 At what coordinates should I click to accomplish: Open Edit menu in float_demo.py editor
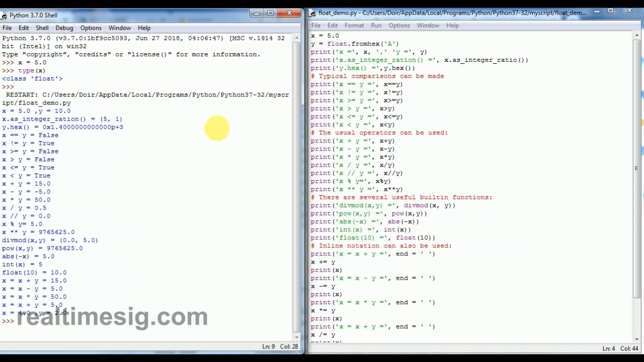click(333, 26)
